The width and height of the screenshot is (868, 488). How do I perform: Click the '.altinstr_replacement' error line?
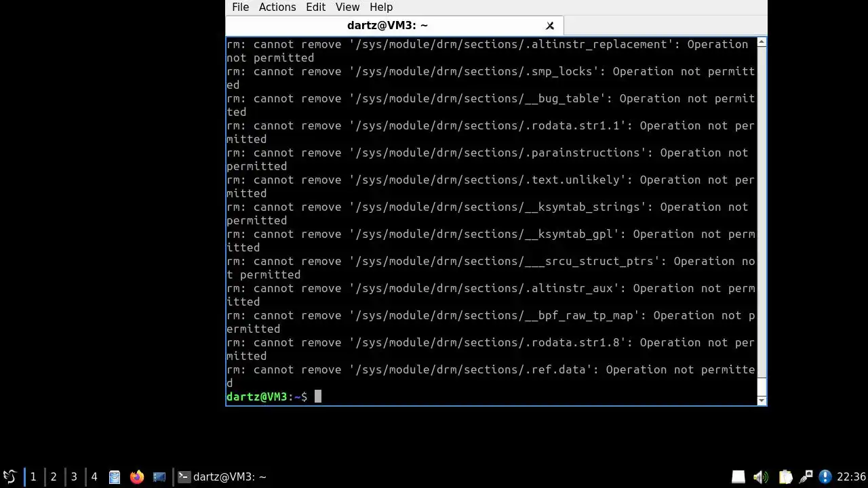pos(491,51)
